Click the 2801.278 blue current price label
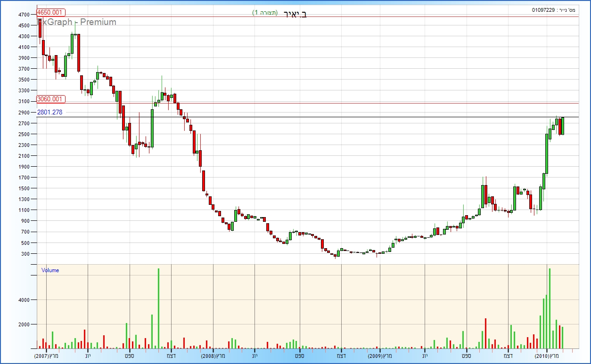Screen dimensions: 591x364 50,112
